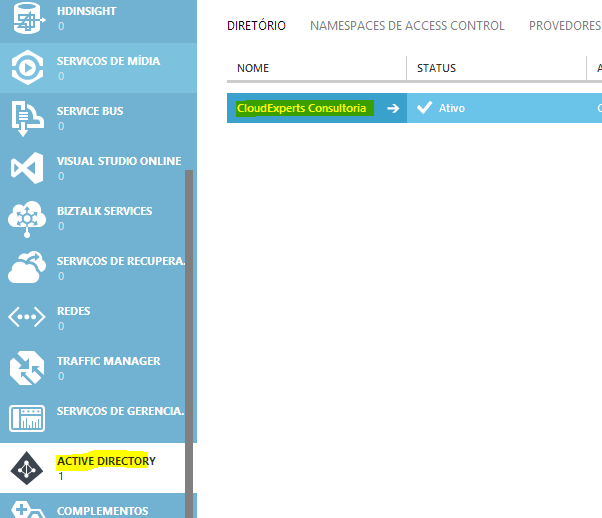Open the Complementos add-ons icon
Viewport: 602px width, 518px height.
(x=27, y=509)
